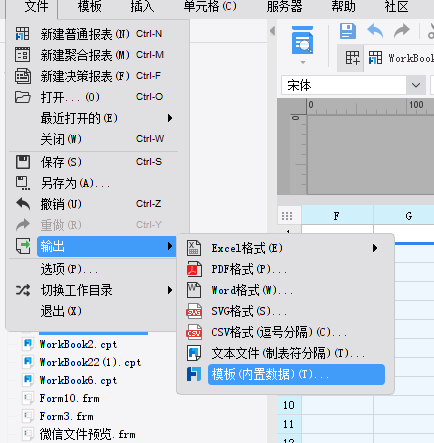Expand Excel格式(E) submenu arrow
Screen dimensions: 434x443
click(x=375, y=248)
